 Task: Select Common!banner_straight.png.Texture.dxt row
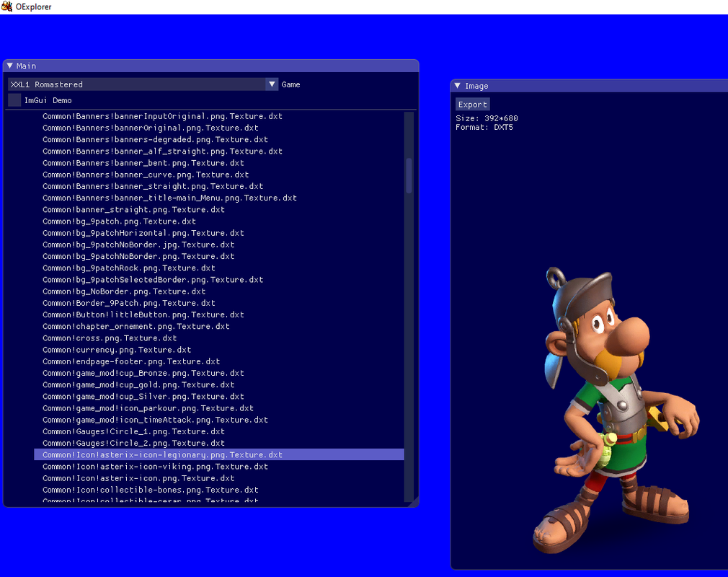coord(218,209)
